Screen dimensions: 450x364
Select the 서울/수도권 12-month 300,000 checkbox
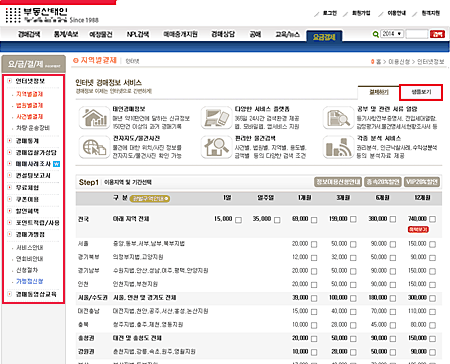pos(432,298)
